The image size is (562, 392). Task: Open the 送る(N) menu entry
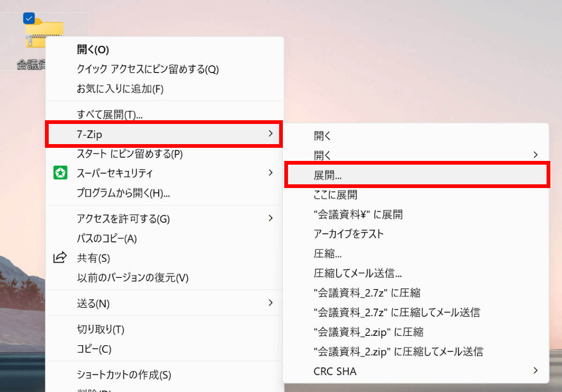(x=165, y=304)
